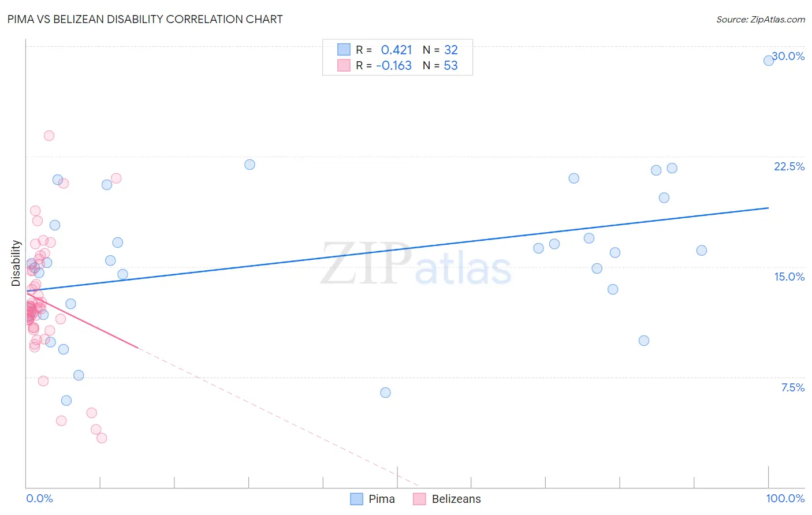Click the Pima legend color swatch at bottom
The width and height of the screenshot is (812, 515).
pyautogui.click(x=357, y=499)
